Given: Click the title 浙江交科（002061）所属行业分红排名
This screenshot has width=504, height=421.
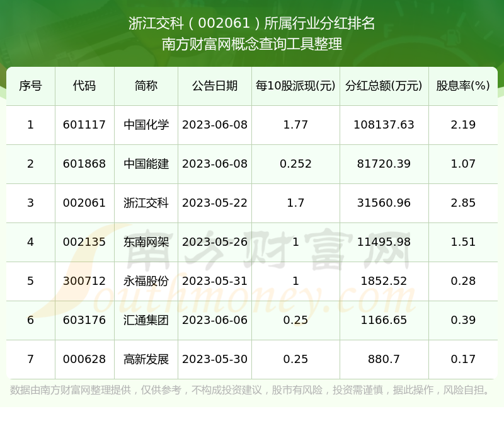Looking at the screenshot, I should click(251, 23).
